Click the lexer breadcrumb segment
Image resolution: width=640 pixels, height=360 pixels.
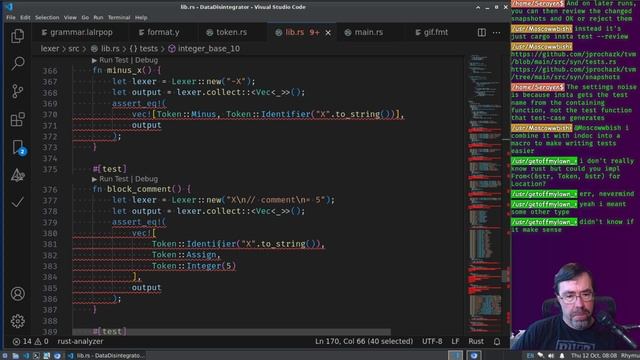coord(50,49)
